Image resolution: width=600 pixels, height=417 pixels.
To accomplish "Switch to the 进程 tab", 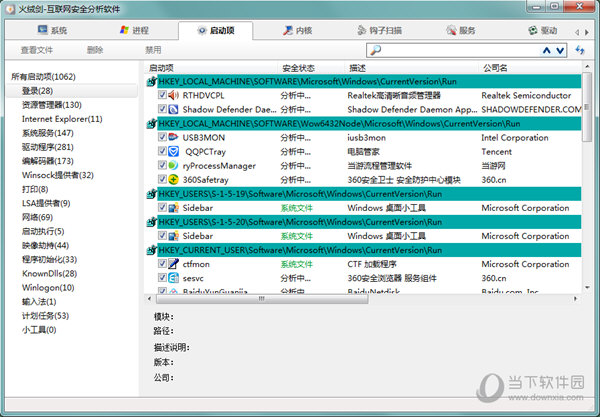I will click(134, 30).
